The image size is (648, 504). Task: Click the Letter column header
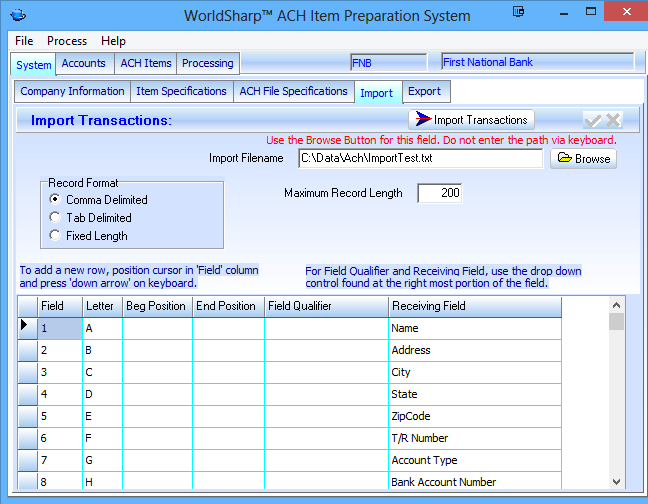coord(102,306)
